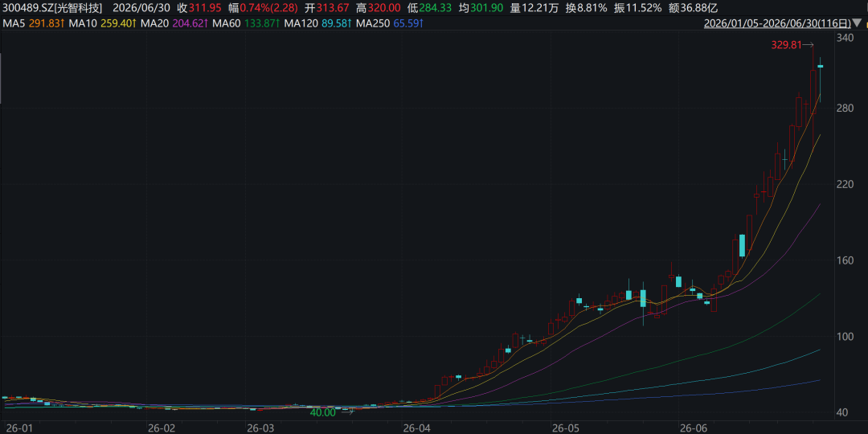
Task: Click the trading date 2026/06/30 in header
Action: click(x=140, y=8)
